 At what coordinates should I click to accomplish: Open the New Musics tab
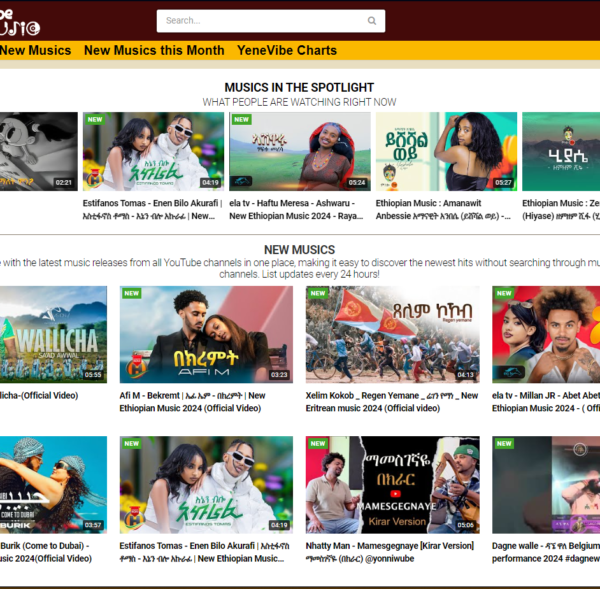[36, 50]
